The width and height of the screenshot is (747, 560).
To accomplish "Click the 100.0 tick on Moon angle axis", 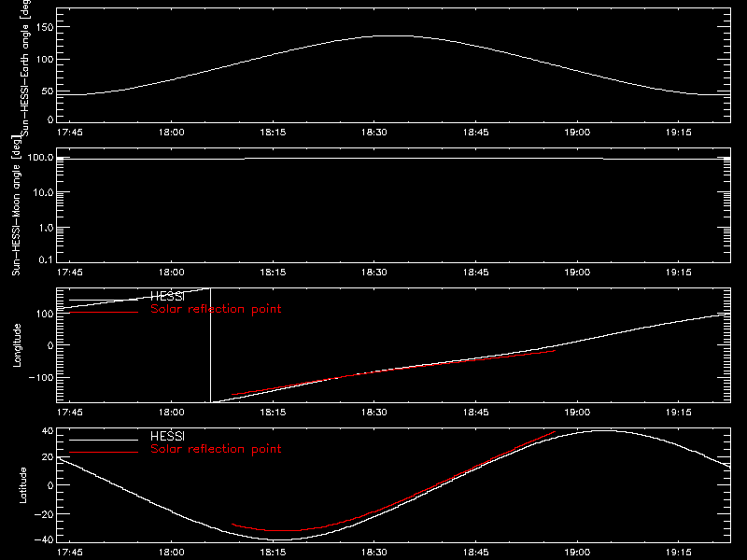I will point(40,157).
